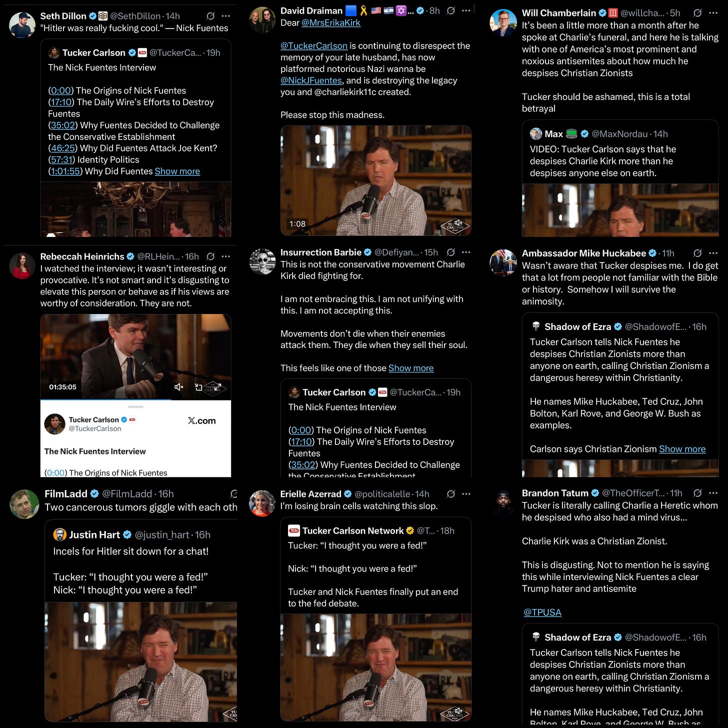Open more options on Erielle Azerrad's post

point(466,494)
